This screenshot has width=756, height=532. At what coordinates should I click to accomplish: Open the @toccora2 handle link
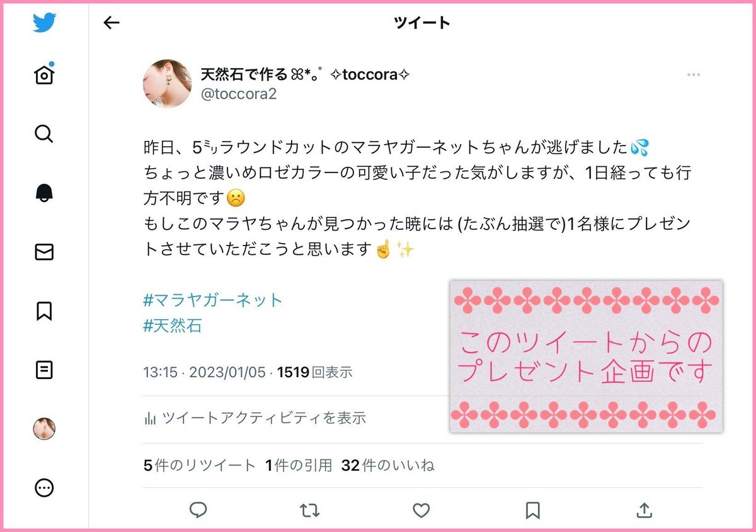click(x=238, y=94)
